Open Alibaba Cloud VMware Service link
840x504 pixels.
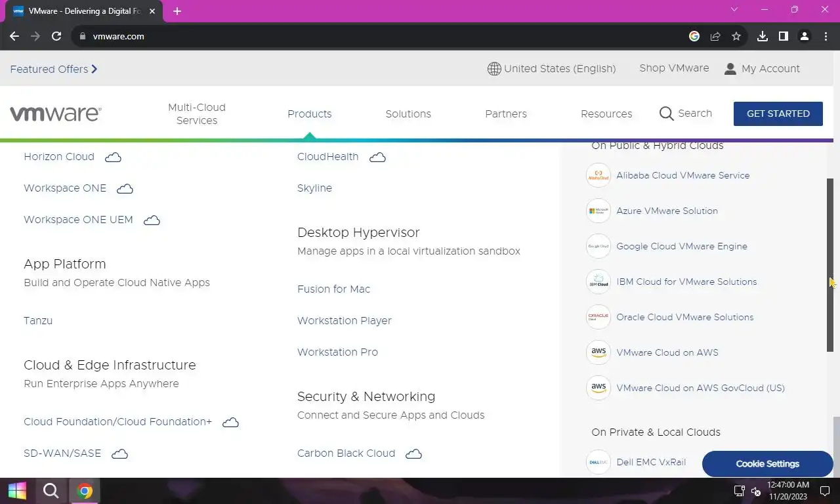pyautogui.click(x=682, y=175)
